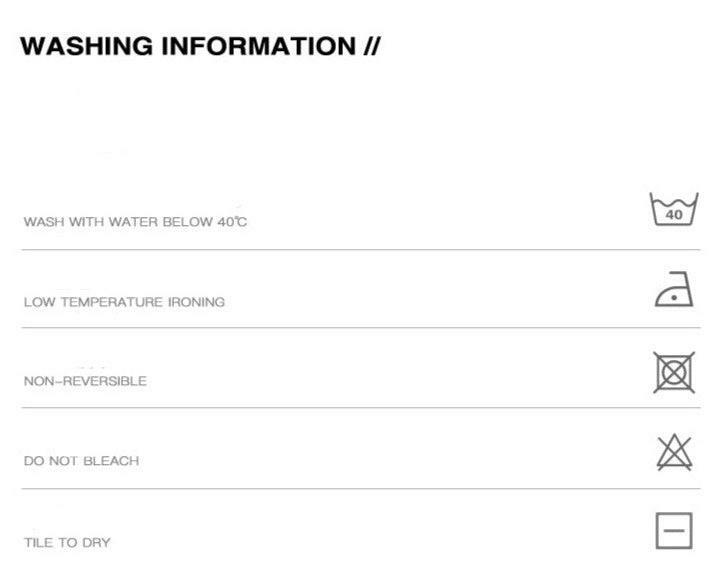Click the word 'WASHING' in the heading
The height and width of the screenshot is (573, 716).
(86, 46)
